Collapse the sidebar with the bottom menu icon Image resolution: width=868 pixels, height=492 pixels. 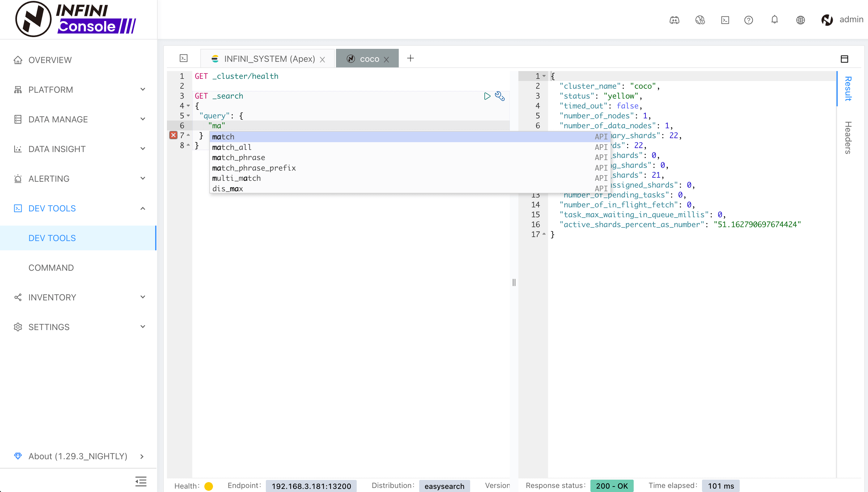coord(141,481)
